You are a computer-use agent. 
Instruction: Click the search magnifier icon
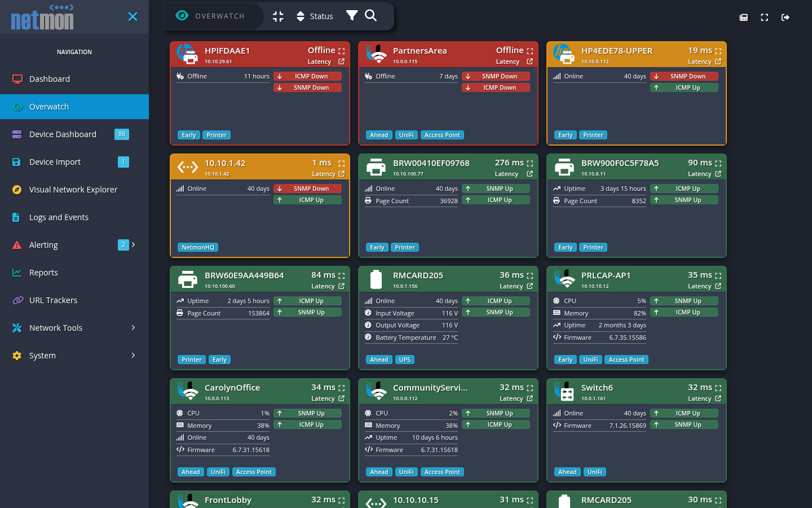(370, 15)
